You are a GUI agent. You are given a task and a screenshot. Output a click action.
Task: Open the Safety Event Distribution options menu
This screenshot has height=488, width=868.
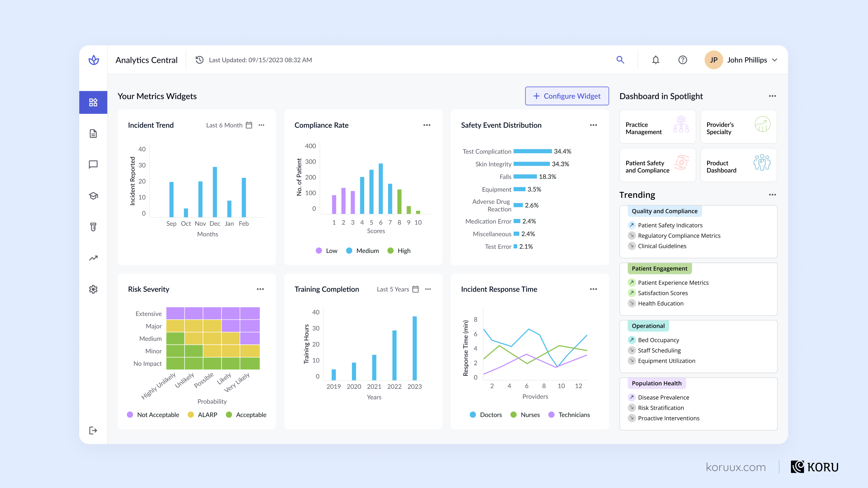click(594, 125)
